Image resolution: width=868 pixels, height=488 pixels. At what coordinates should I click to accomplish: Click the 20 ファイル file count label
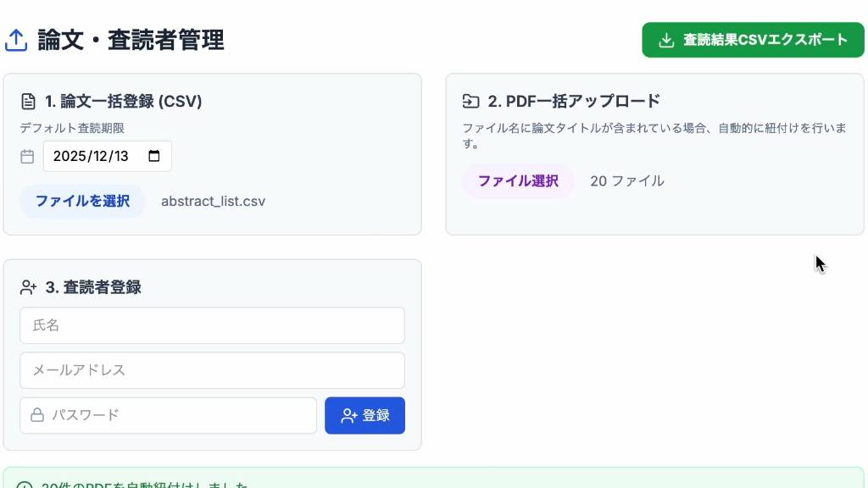coord(627,181)
